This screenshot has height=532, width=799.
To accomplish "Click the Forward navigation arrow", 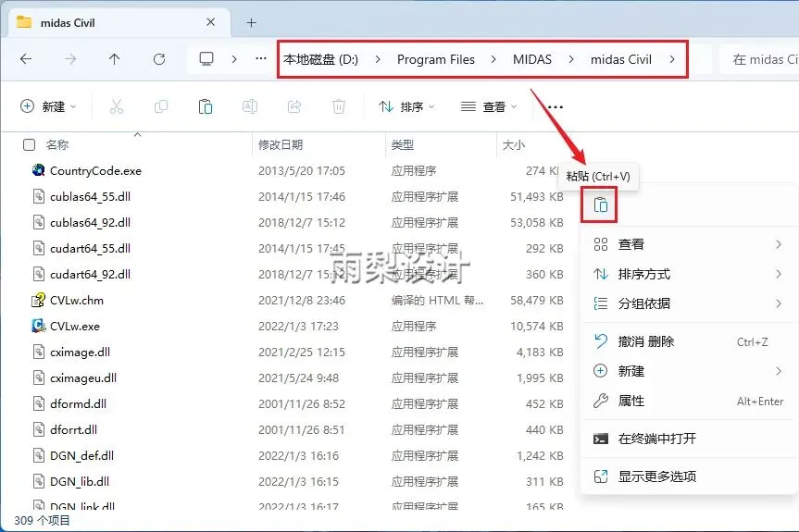I will point(70,59).
